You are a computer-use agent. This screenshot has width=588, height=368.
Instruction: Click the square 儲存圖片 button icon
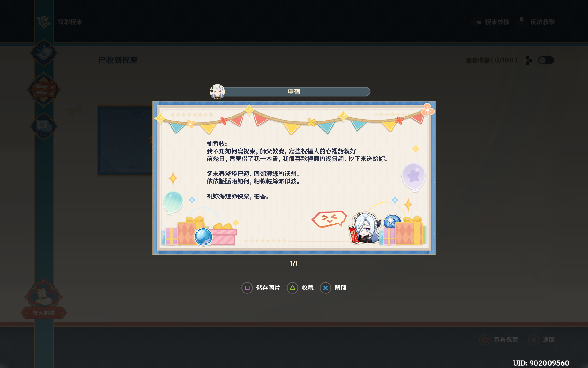247,288
